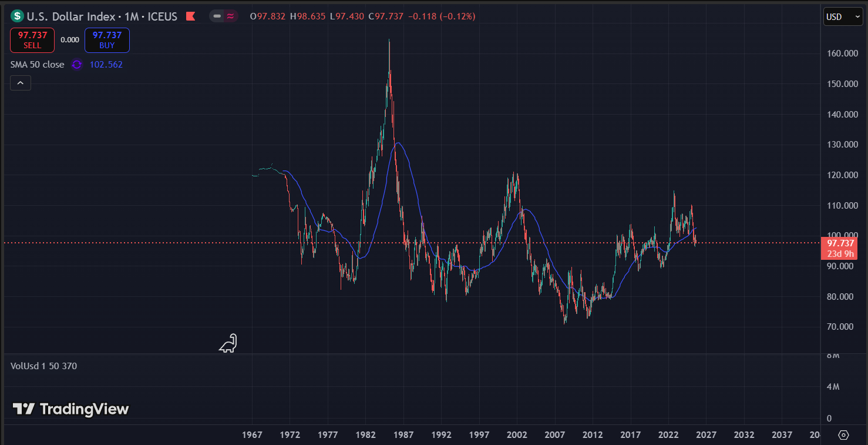Click the price change −0.118 (−0.12%)
The height and width of the screenshot is (445, 868).
[x=442, y=16]
